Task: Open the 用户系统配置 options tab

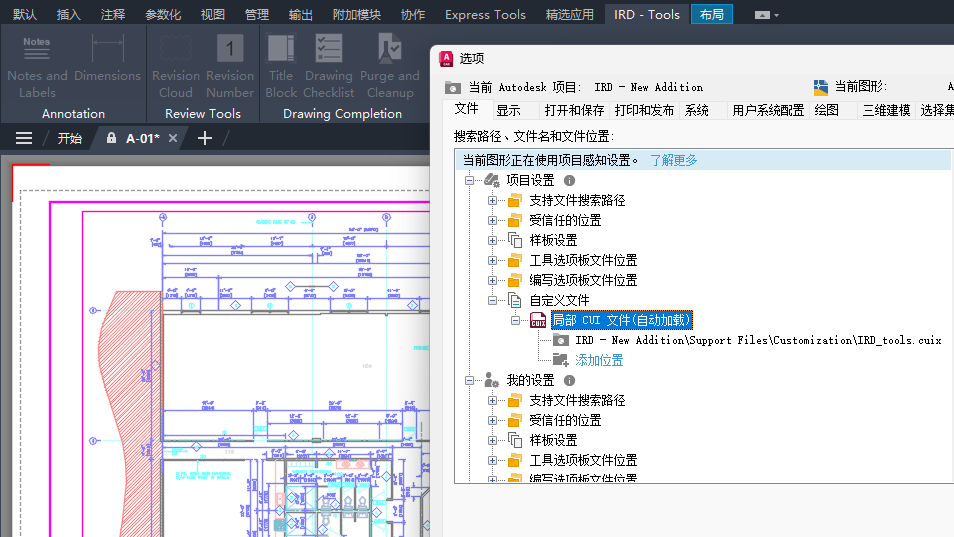Action: pos(768,110)
